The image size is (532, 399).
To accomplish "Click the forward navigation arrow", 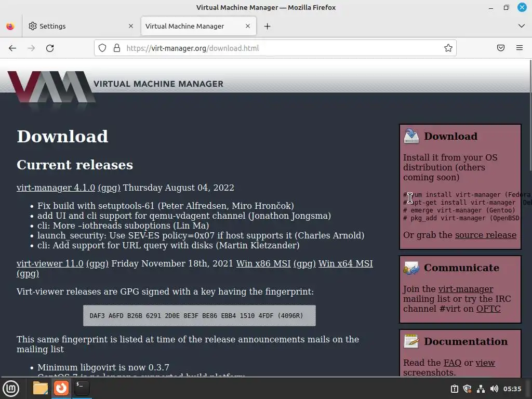I will [31, 48].
